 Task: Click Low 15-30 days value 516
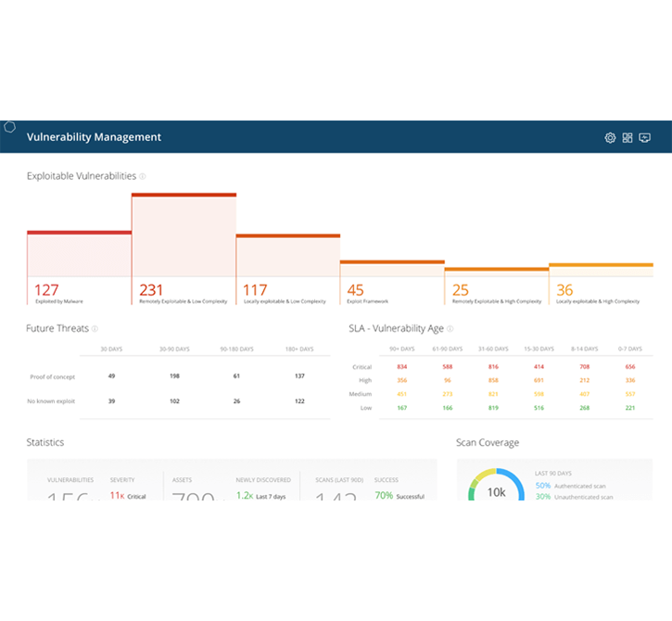[539, 408]
